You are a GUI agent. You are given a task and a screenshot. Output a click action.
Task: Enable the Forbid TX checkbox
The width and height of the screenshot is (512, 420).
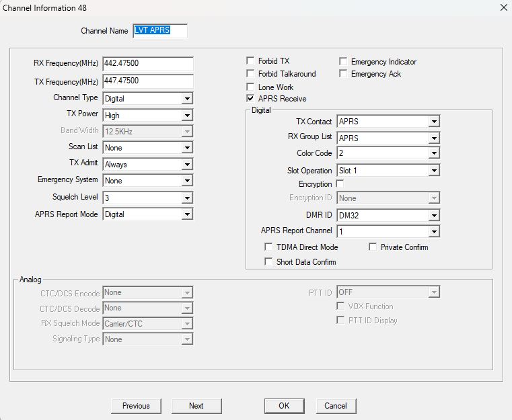pos(251,62)
